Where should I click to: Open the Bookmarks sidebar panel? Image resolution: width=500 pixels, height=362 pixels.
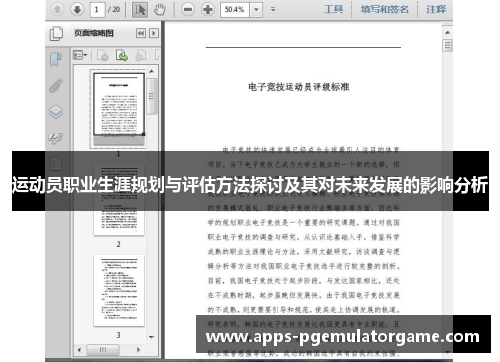pyautogui.click(x=56, y=59)
